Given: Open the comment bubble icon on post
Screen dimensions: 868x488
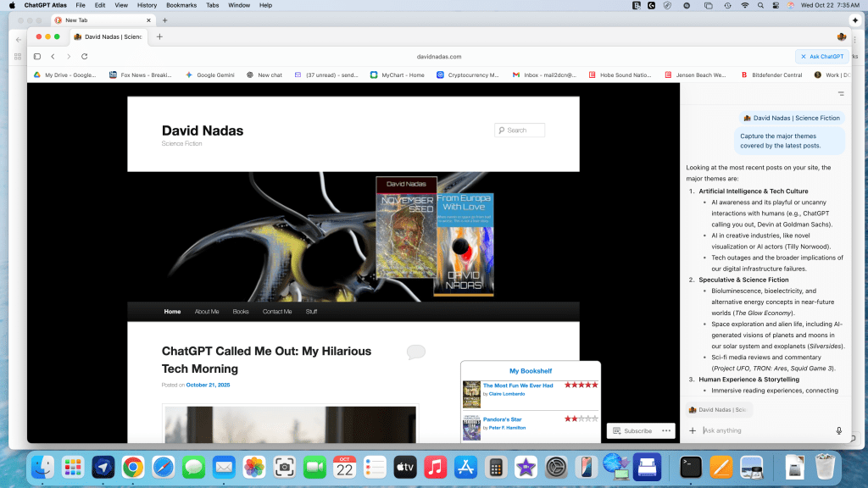Looking at the screenshot, I should tap(415, 352).
